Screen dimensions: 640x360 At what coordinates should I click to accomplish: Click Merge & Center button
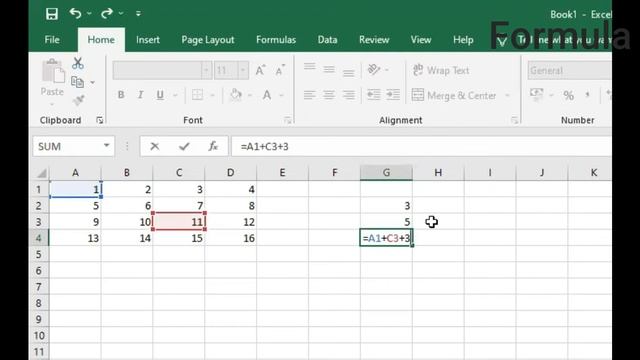click(454, 96)
